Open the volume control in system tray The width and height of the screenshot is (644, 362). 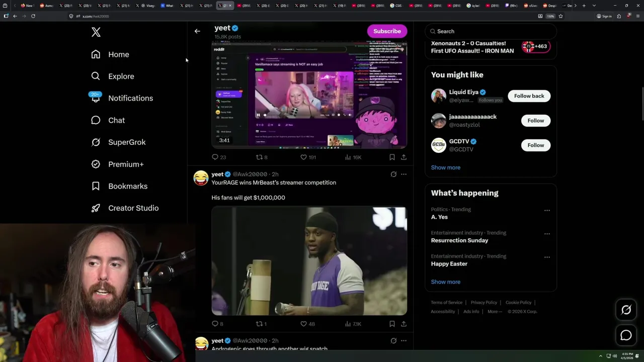coord(614,356)
